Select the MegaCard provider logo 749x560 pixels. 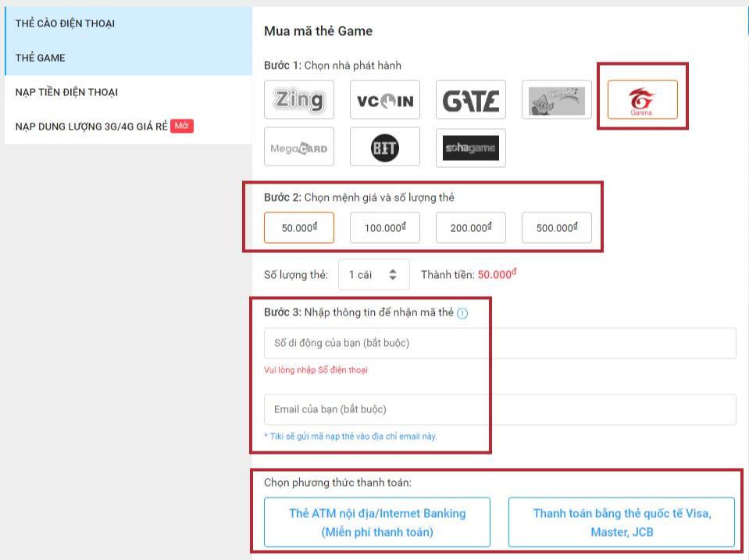(299, 148)
